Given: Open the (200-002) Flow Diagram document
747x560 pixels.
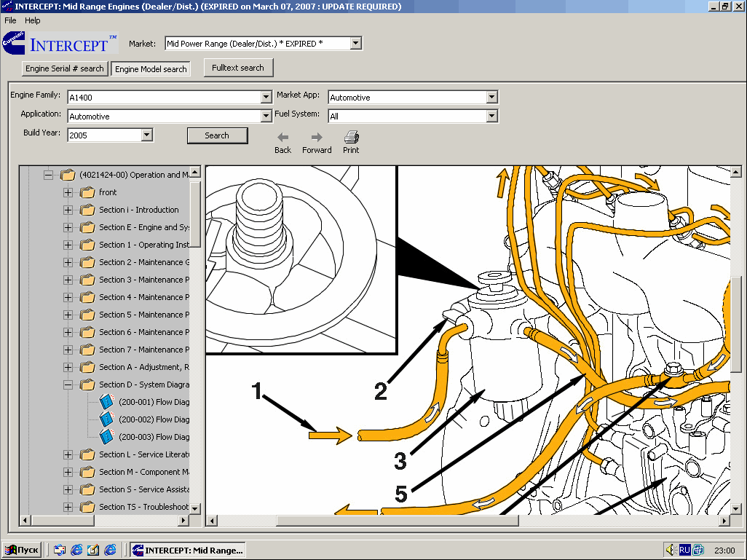Looking at the screenshot, I should [154, 419].
